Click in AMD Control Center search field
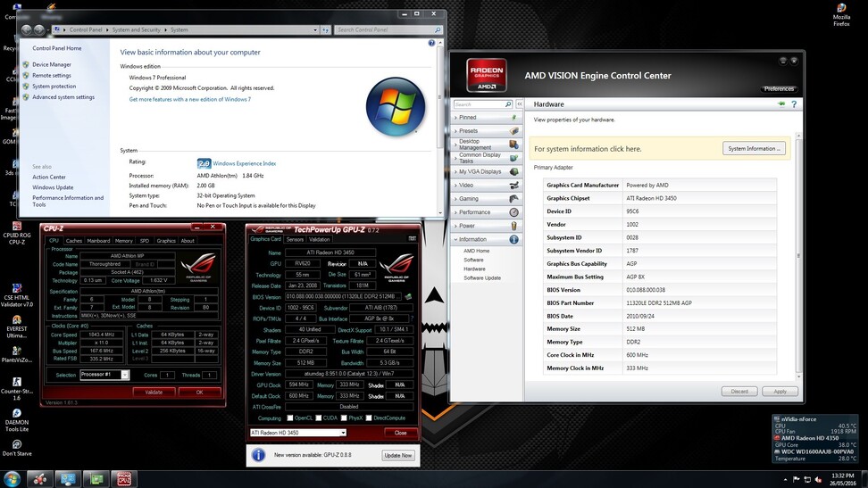This screenshot has height=488, width=868. click(x=480, y=104)
